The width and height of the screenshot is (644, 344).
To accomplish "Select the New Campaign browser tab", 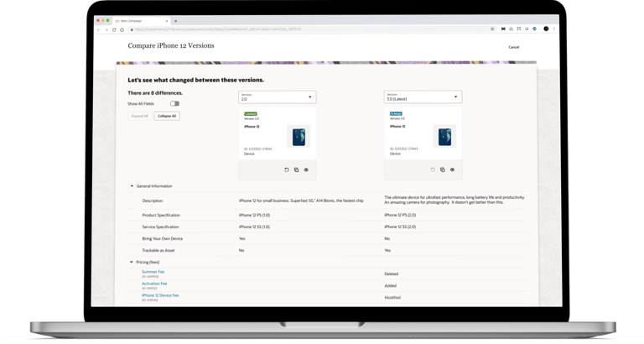I will (142, 21).
